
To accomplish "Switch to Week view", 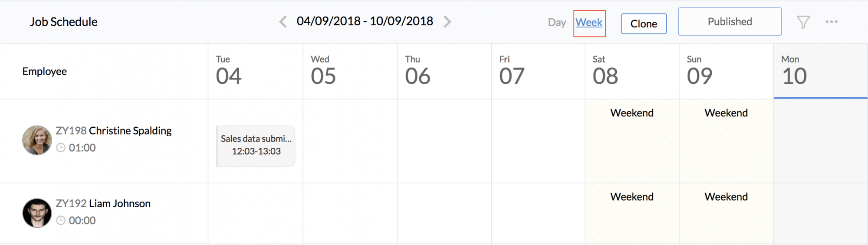I will [x=589, y=23].
